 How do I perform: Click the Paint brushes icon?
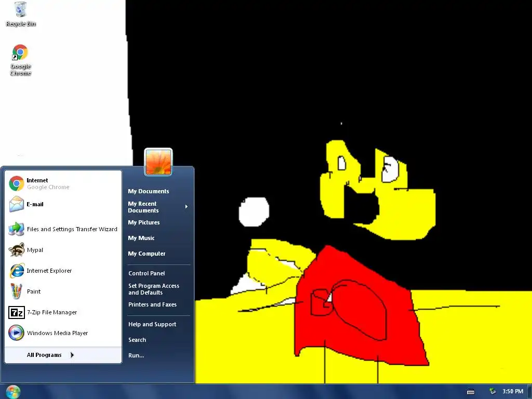[x=16, y=291]
